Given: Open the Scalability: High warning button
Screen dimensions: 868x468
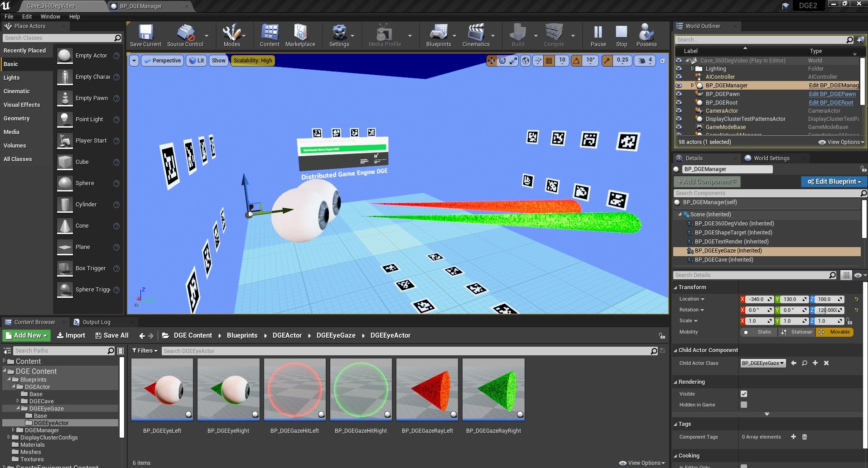Looking at the screenshot, I should click(253, 61).
